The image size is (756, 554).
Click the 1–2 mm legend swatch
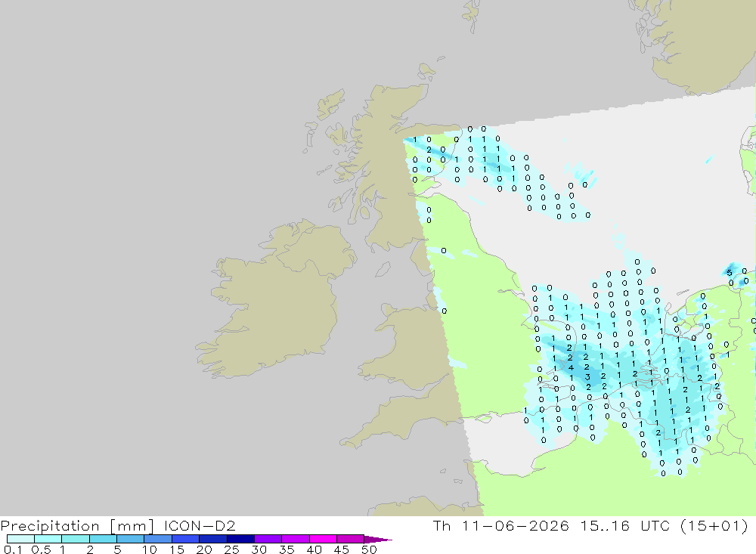point(75,539)
